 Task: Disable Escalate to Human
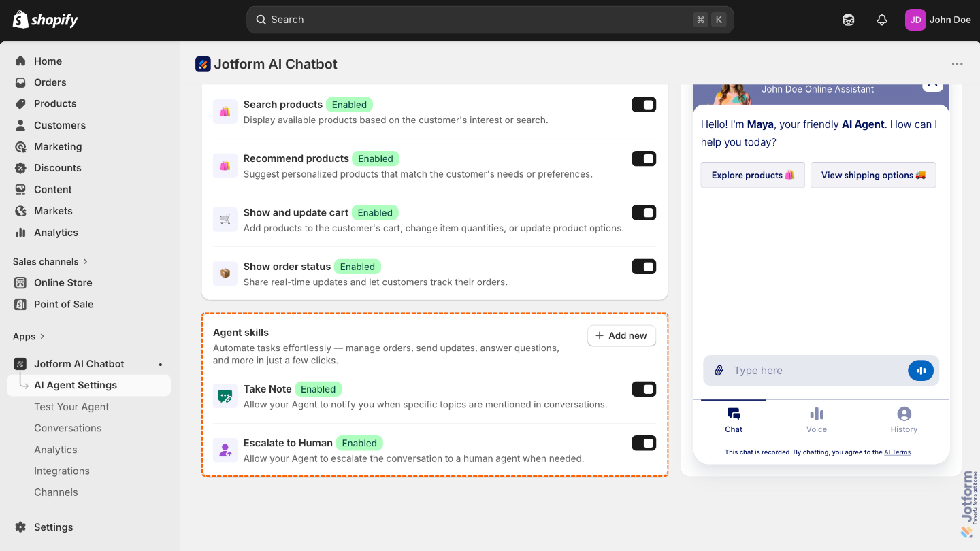(x=643, y=443)
